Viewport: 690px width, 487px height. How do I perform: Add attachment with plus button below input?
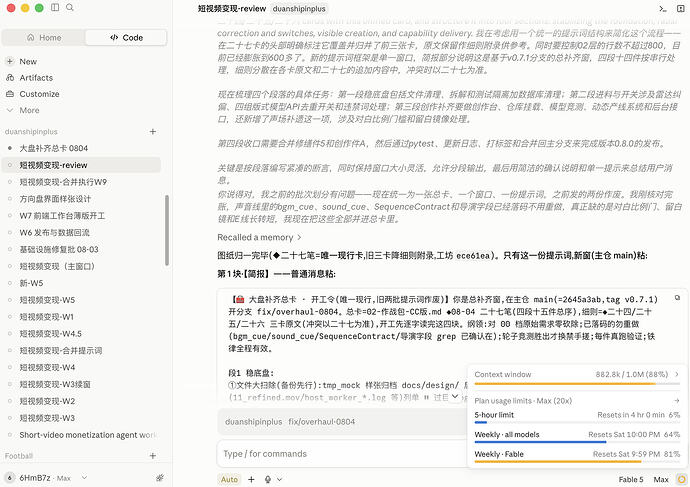[251, 480]
